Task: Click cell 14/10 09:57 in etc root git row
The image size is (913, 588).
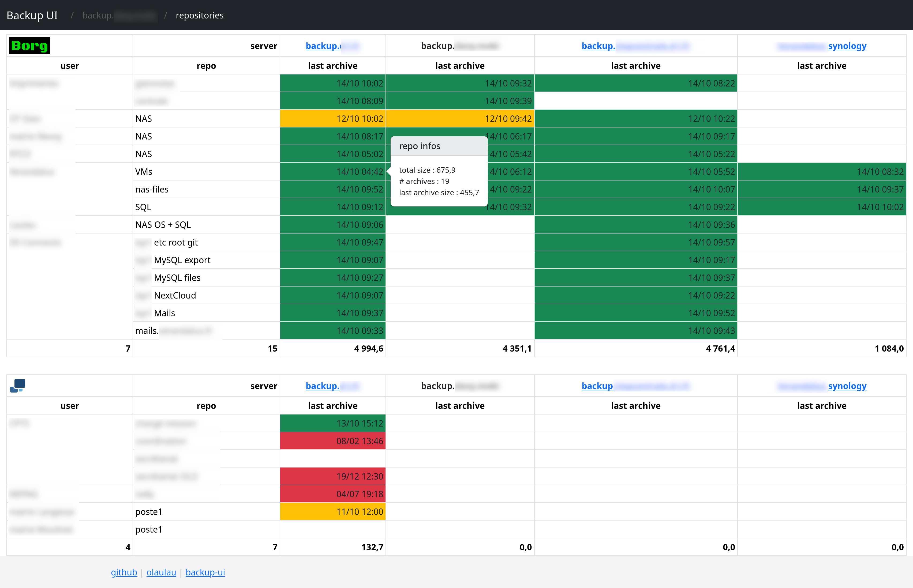Action: point(636,242)
